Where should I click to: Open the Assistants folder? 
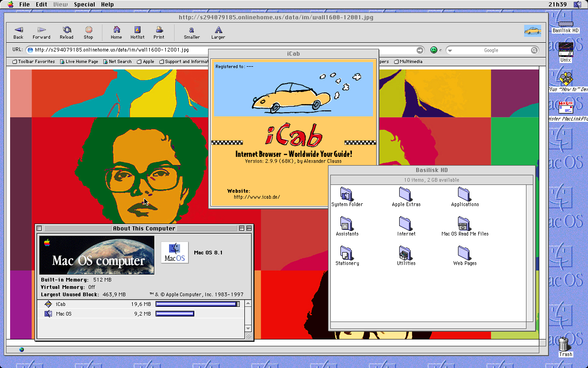point(347,226)
